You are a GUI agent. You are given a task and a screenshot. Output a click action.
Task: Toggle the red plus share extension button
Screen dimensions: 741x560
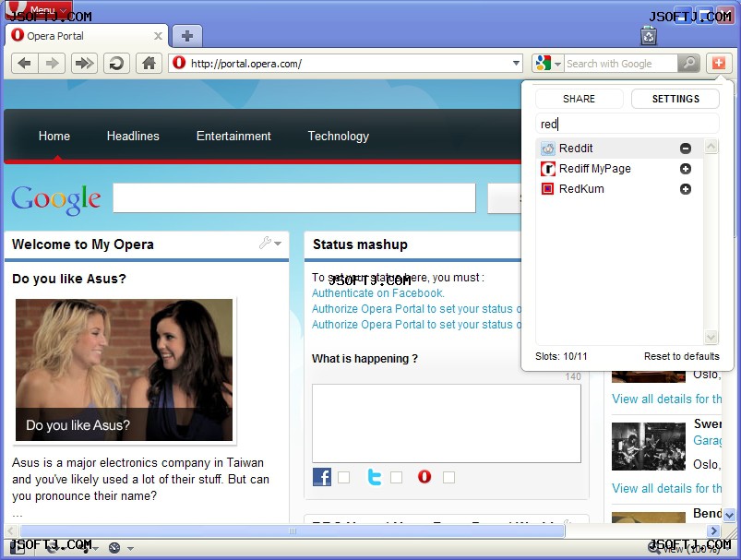pyautogui.click(x=719, y=63)
